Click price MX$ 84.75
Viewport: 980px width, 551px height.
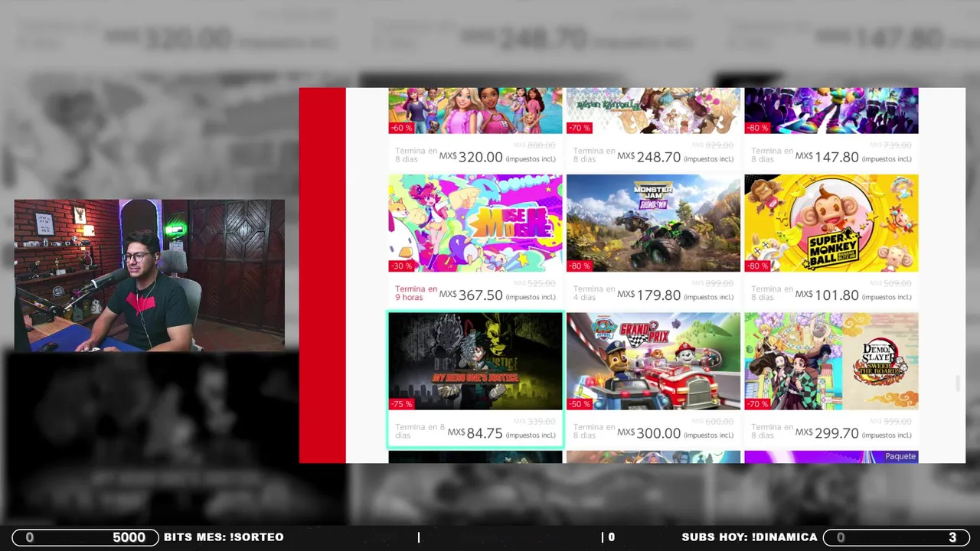pos(475,433)
